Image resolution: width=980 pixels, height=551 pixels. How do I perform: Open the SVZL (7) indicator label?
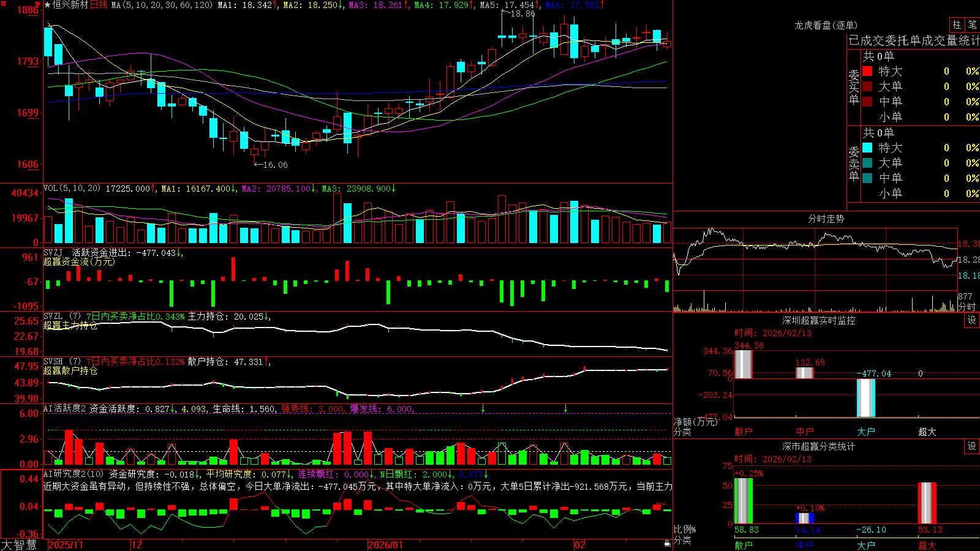tap(62, 317)
